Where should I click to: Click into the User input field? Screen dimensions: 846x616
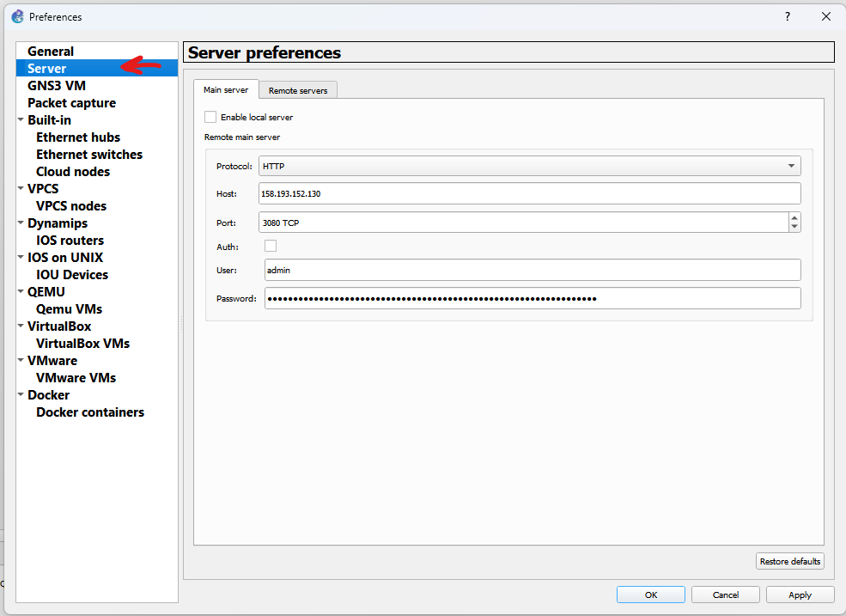pos(533,270)
